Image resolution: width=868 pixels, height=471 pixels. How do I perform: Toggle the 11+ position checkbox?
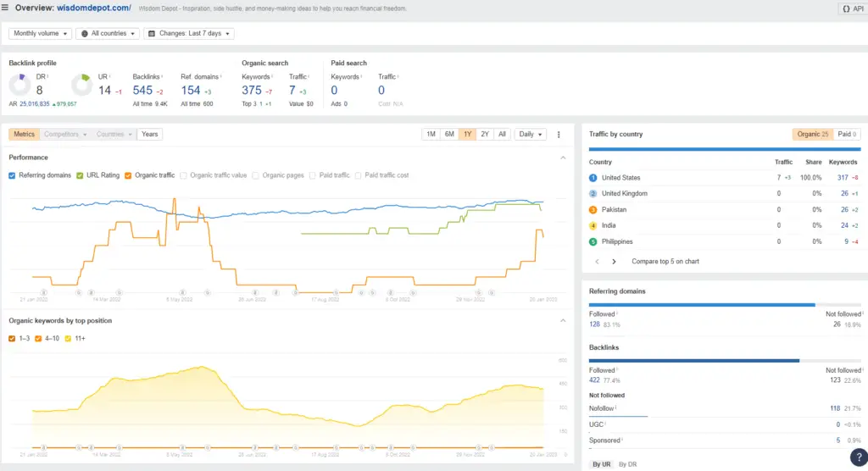[68, 339]
